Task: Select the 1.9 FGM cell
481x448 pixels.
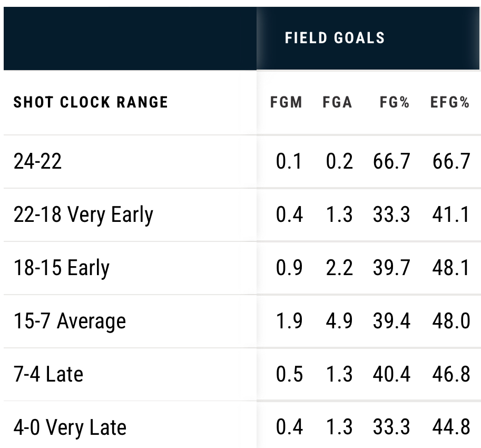Action: pyautogui.click(x=289, y=321)
